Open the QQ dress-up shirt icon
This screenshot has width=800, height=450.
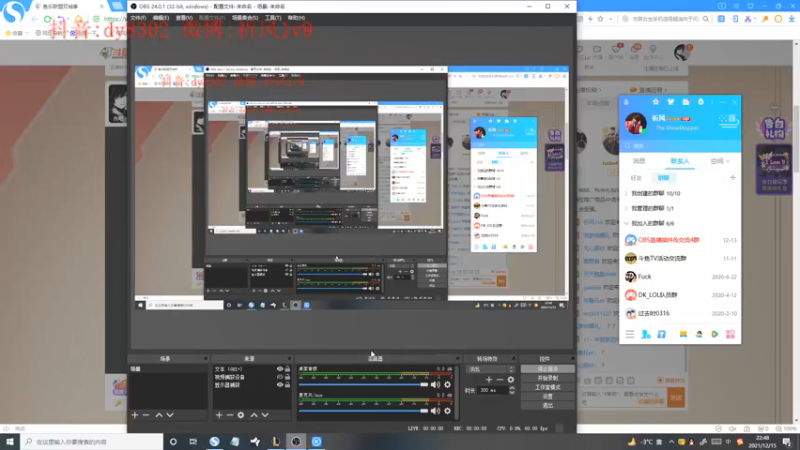[x=671, y=102]
